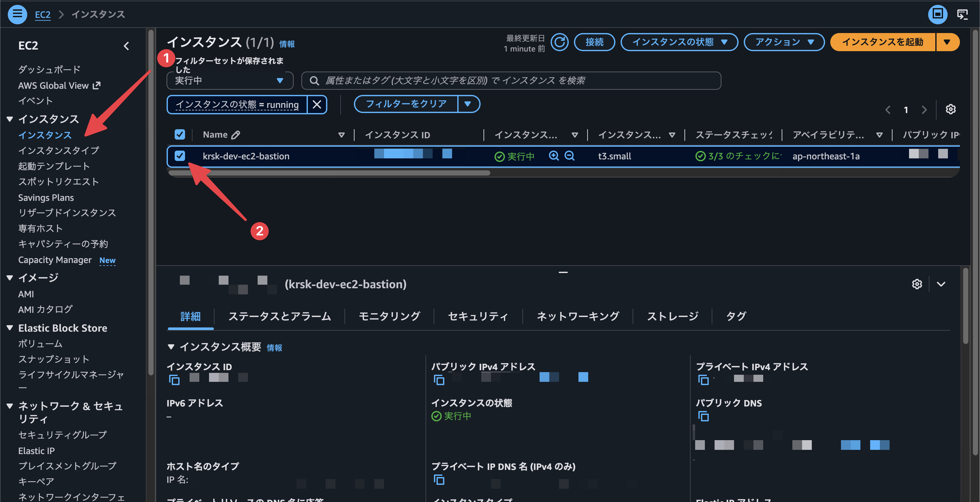Click the 接続 connect button
Screen dimensions: 980x502
pos(594,42)
